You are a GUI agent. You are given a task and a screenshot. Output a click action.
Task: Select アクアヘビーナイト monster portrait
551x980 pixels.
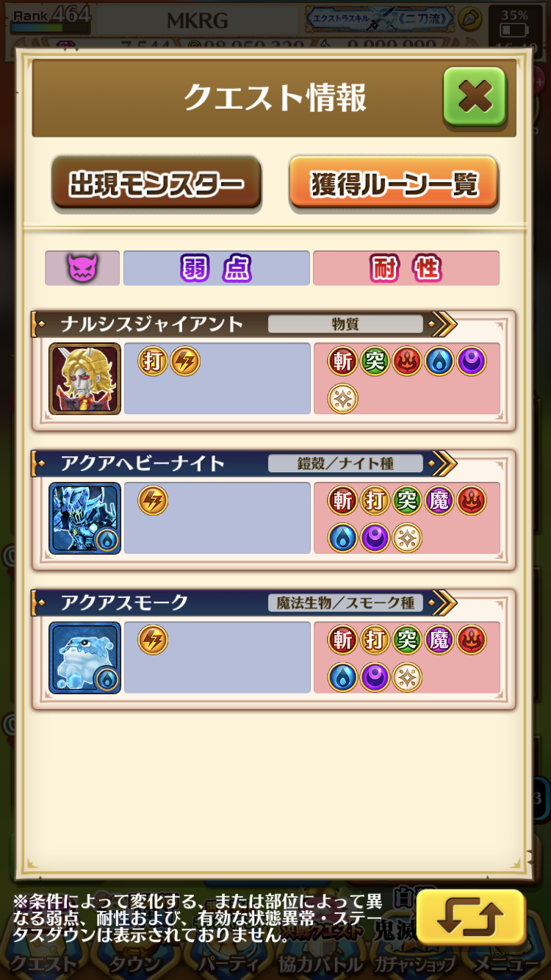pyautogui.click(x=84, y=518)
